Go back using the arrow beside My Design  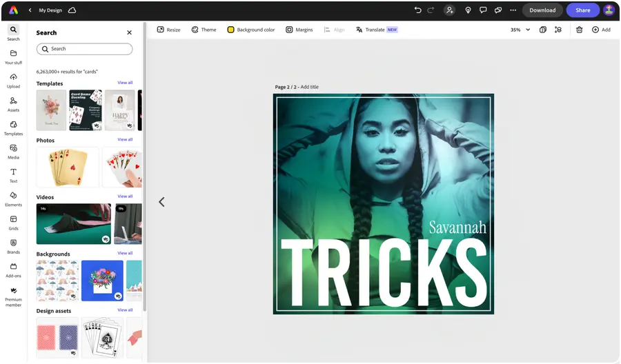coord(30,10)
